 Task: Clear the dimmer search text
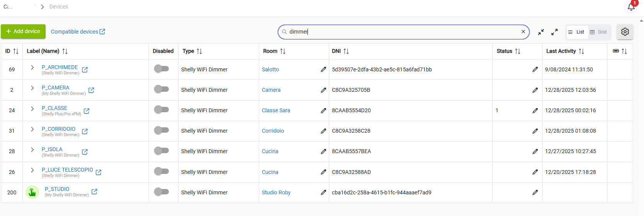click(523, 32)
